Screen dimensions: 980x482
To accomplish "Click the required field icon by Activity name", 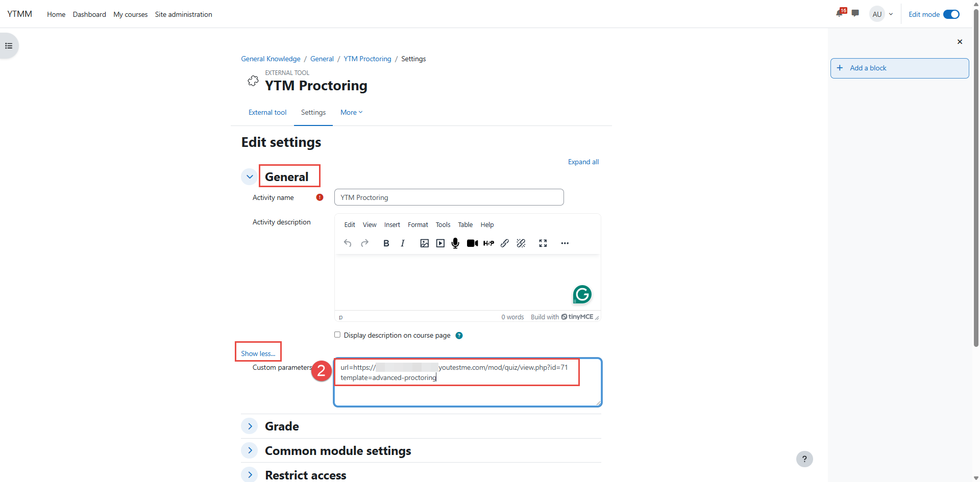I will pyautogui.click(x=320, y=197).
